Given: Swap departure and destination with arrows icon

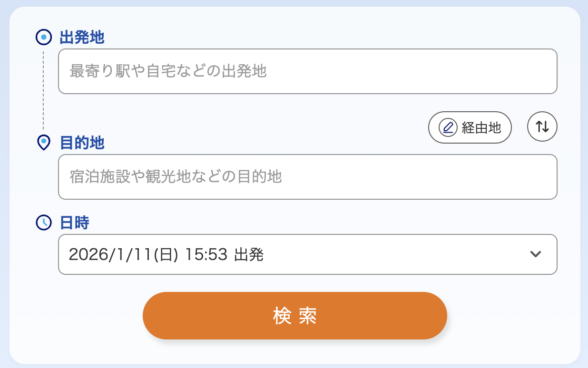Looking at the screenshot, I should (x=542, y=126).
